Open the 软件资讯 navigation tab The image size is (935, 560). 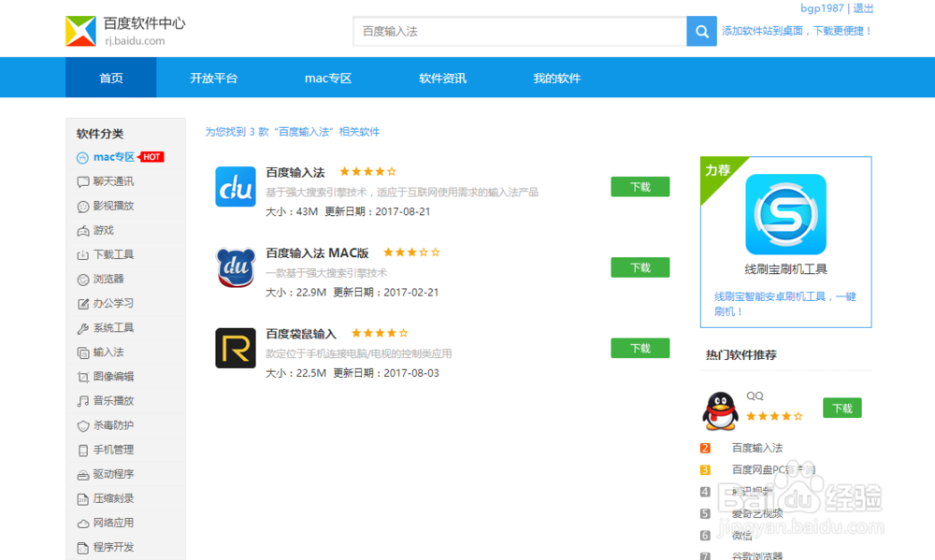(x=441, y=78)
